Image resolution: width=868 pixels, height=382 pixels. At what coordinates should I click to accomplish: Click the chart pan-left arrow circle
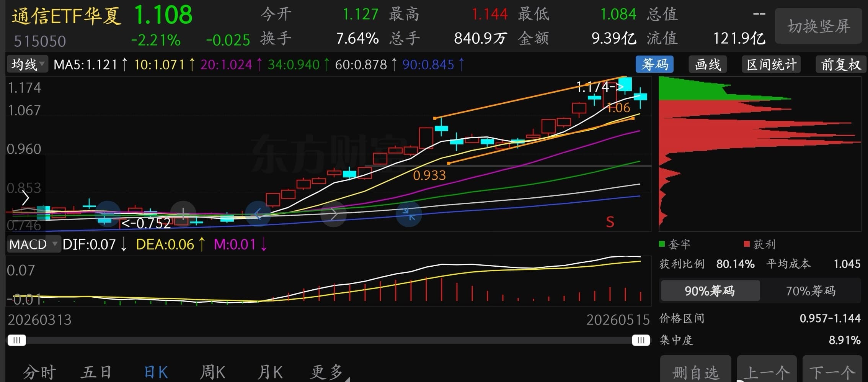click(x=258, y=214)
